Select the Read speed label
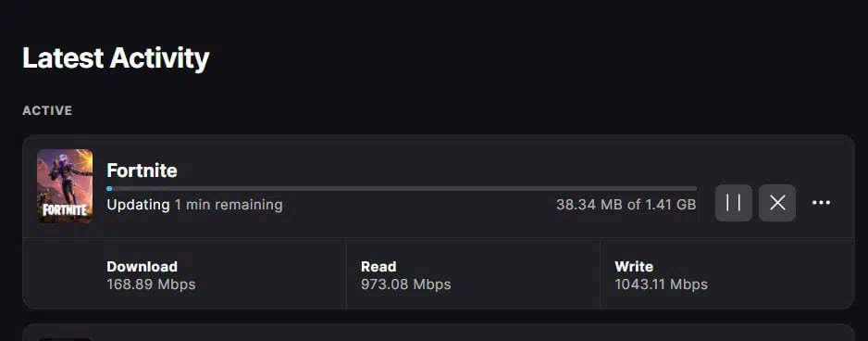Image resolution: width=868 pixels, height=341 pixels. (378, 267)
